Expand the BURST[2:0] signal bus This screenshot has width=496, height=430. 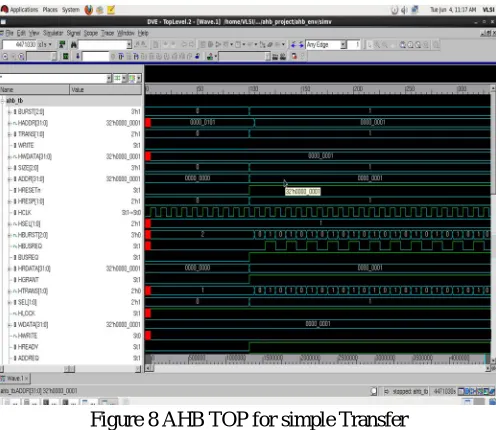pyautogui.click(x=10, y=112)
